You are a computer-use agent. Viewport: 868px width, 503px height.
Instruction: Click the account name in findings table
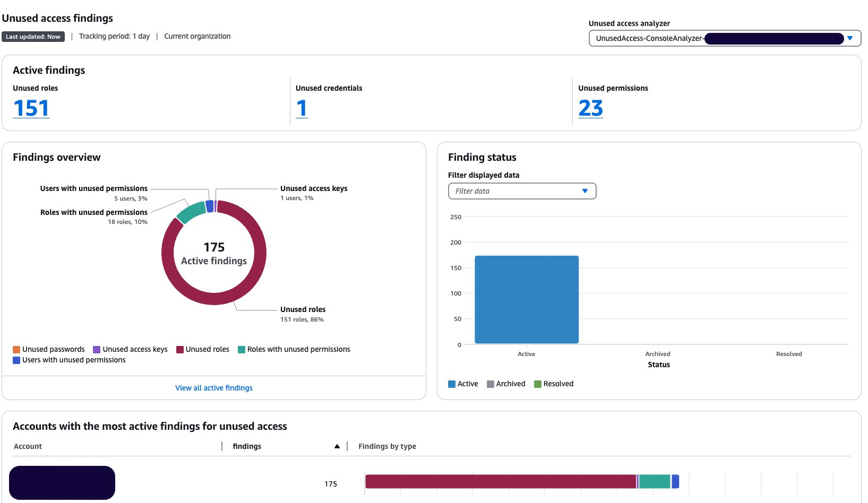(x=62, y=483)
